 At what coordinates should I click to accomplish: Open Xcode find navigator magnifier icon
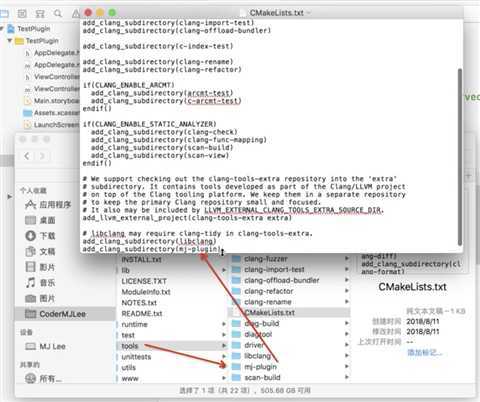click(x=58, y=14)
